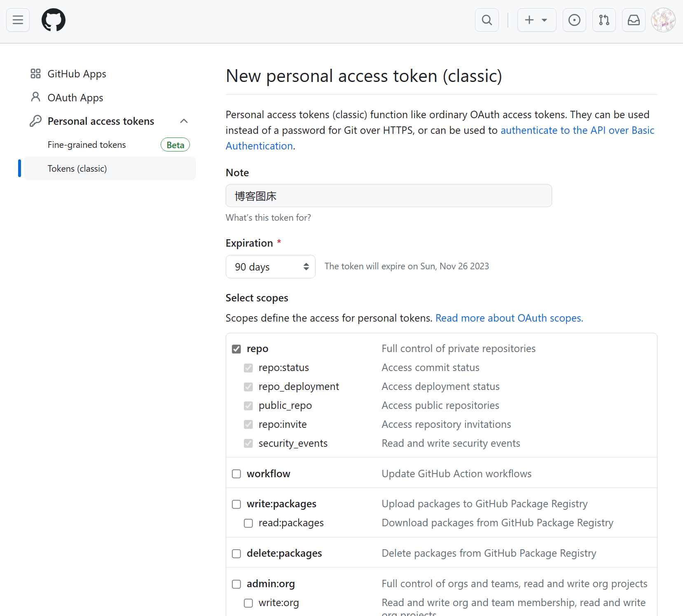Enable the workflow scope checkbox

tap(236, 474)
